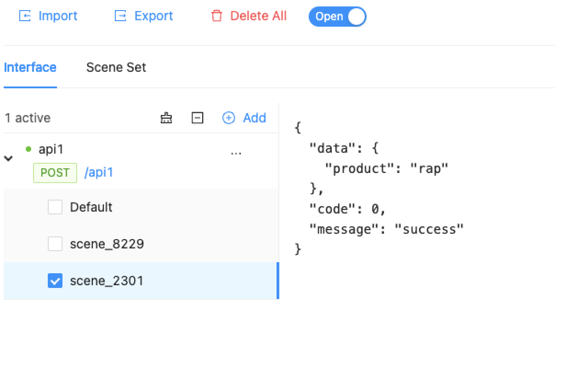Enable the scene_8229 checkbox
This screenshot has height=368, width=588.
[x=55, y=244]
